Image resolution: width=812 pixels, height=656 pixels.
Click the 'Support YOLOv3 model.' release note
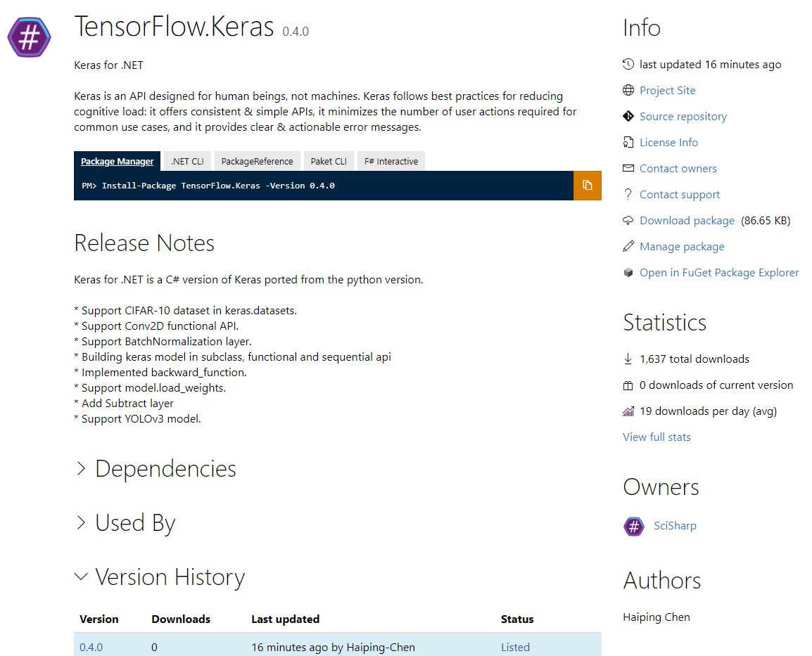[x=137, y=418]
